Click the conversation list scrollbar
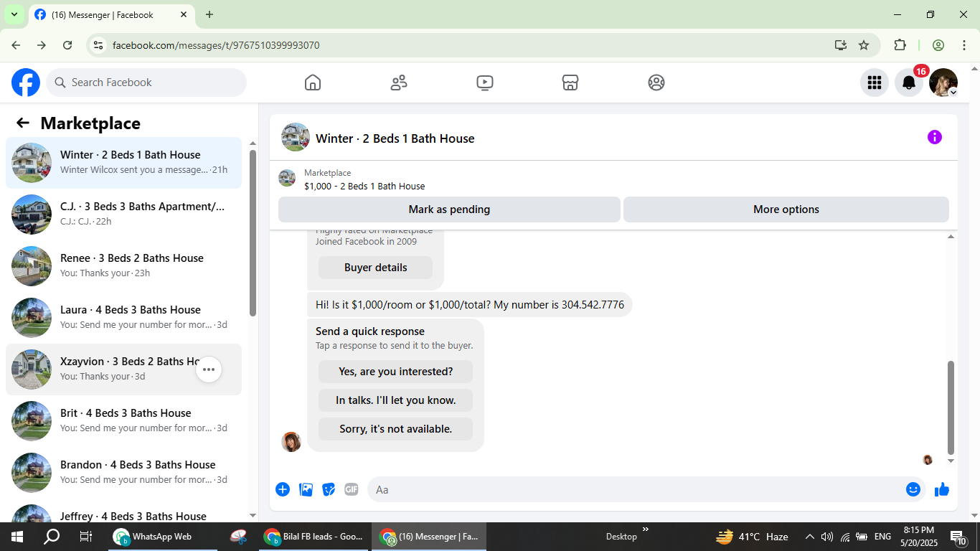This screenshot has height=551, width=980. click(253, 233)
